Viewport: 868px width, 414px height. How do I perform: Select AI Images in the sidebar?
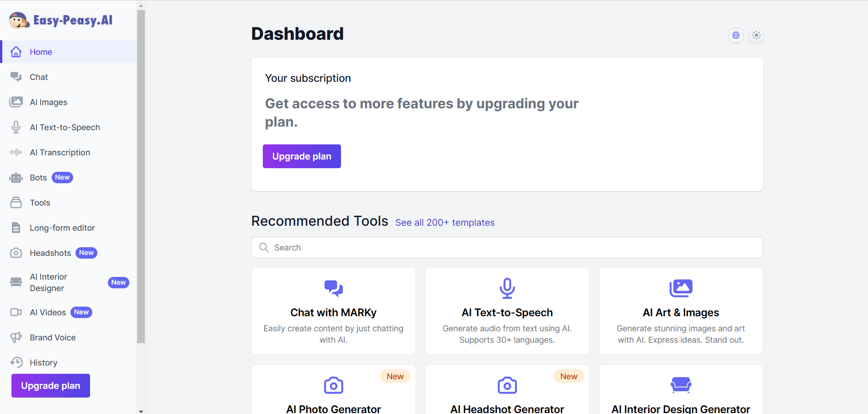tap(48, 102)
